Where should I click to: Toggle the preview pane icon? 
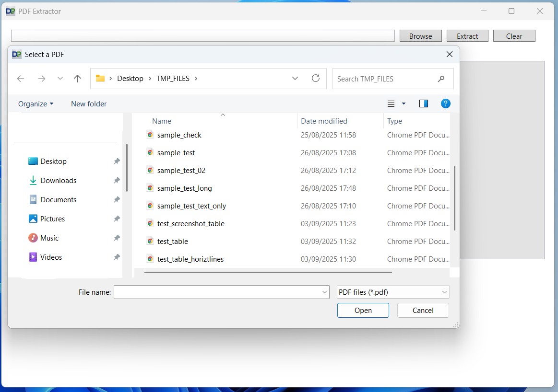pos(423,104)
